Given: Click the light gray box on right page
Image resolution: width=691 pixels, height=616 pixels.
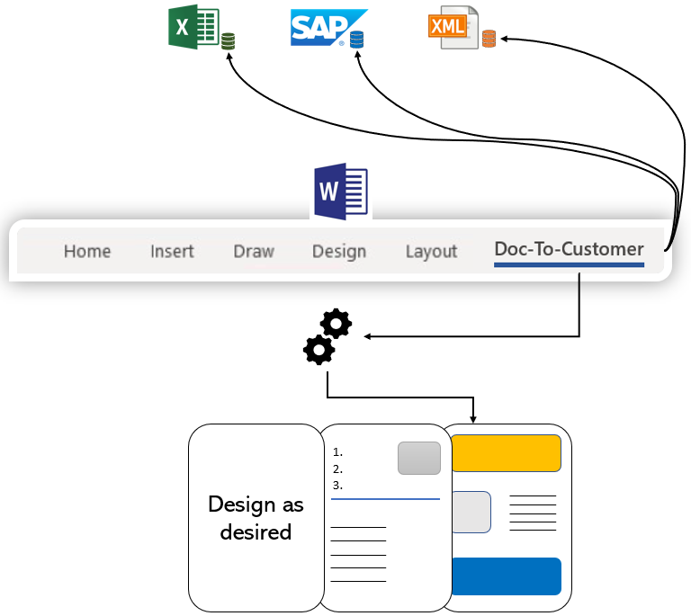Looking at the screenshot, I should pyautogui.click(x=471, y=512).
